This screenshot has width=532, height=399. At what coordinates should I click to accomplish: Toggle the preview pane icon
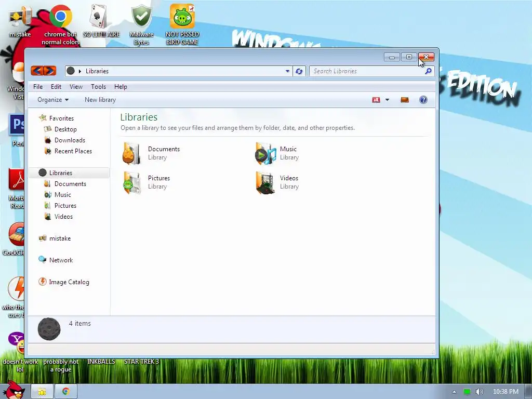tap(404, 100)
